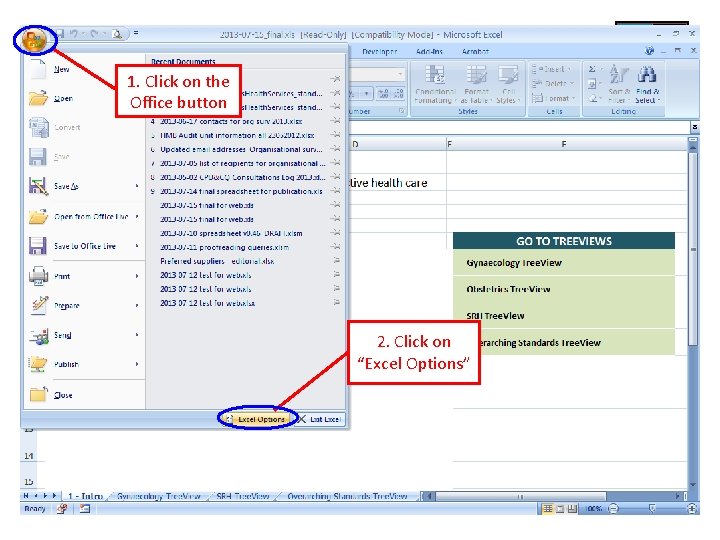Open the Customize Quick Access Toolbar dropdown
The width and height of the screenshot is (720, 540).
[136, 34]
